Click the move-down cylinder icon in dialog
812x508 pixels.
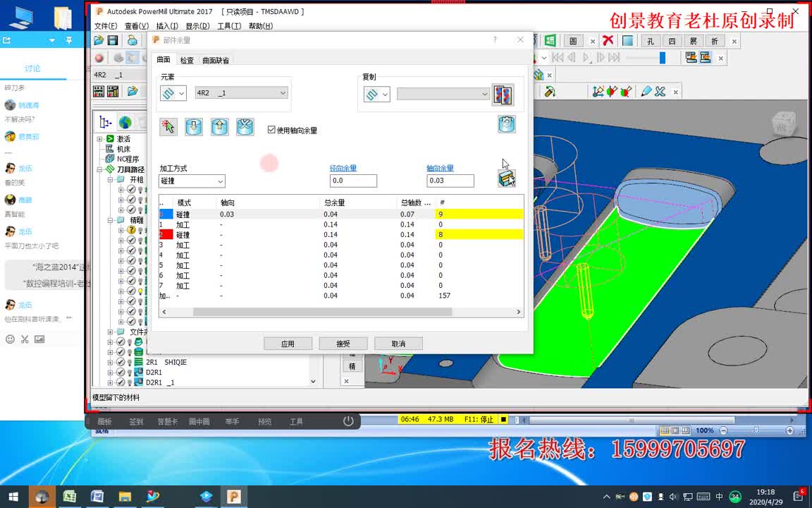(x=194, y=127)
